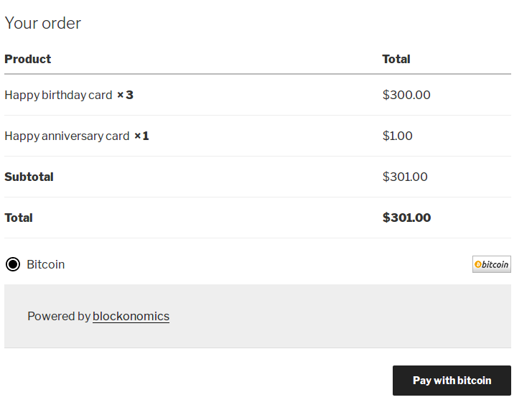
Task: Click the $1.00 anniversary card price
Action: 397,136
